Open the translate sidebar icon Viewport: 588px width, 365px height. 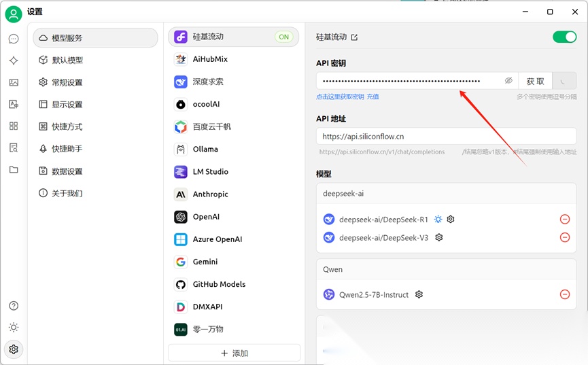tap(14, 104)
